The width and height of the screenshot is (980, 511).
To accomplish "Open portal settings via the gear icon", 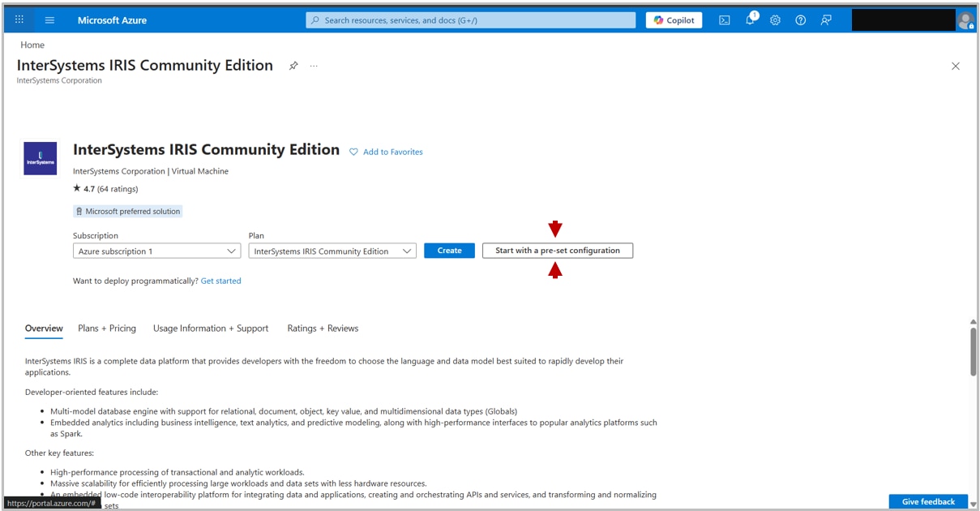I will pyautogui.click(x=775, y=19).
